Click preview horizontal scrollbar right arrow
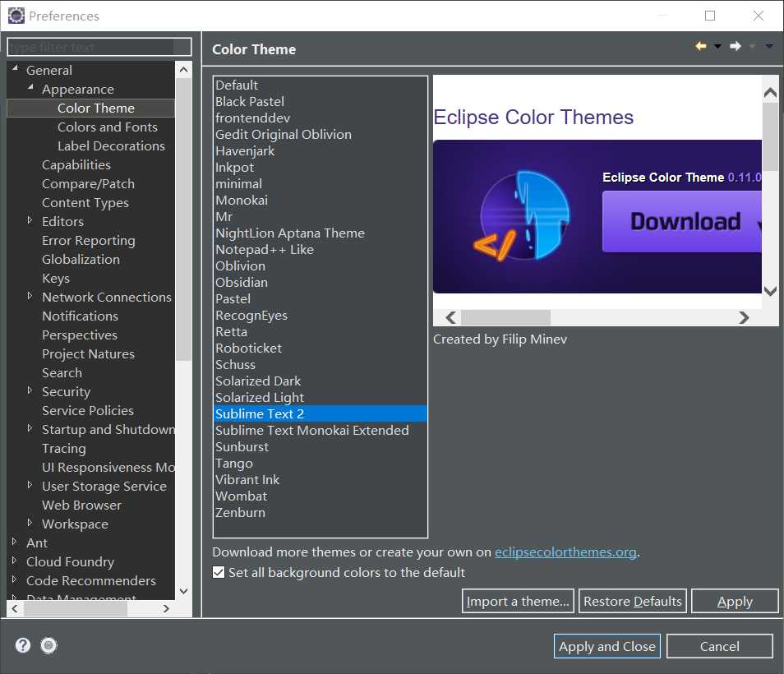The width and height of the screenshot is (784, 674). (x=744, y=317)
